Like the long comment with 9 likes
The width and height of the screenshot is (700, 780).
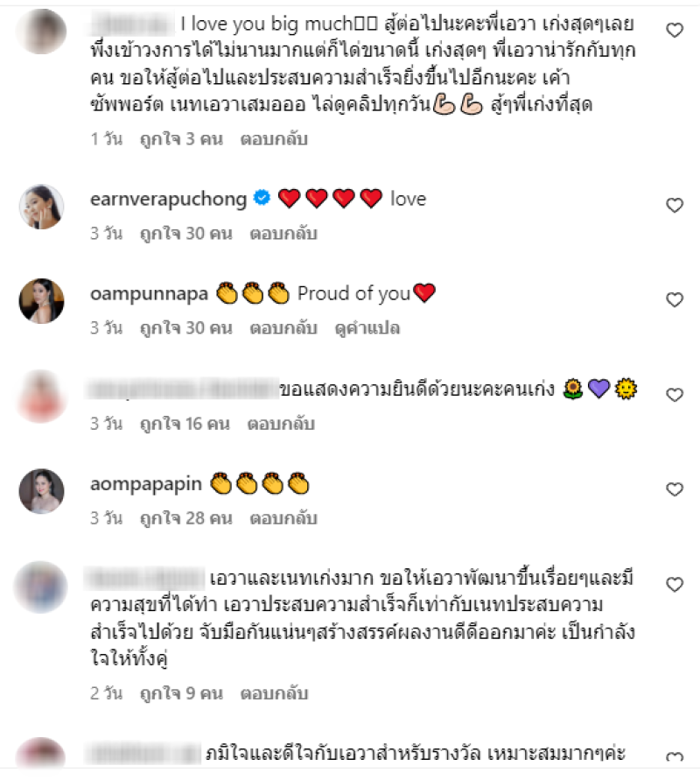coord(674,585)
